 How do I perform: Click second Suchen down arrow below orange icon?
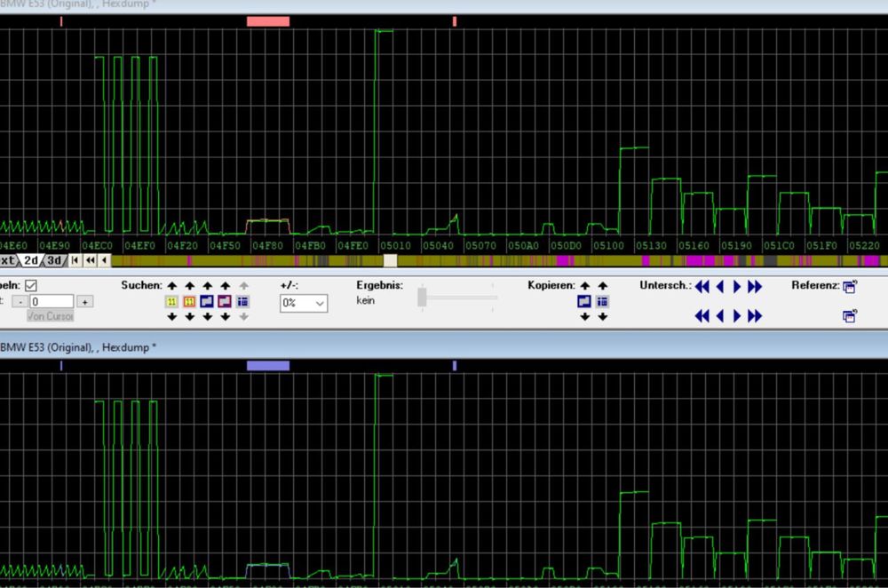(x=190, y=317)
